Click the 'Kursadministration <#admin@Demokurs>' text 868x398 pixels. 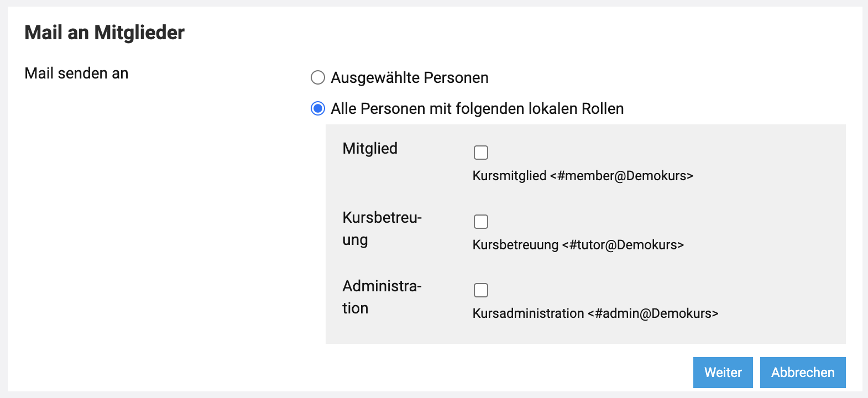pyautogui.click(x=595, y=313)
